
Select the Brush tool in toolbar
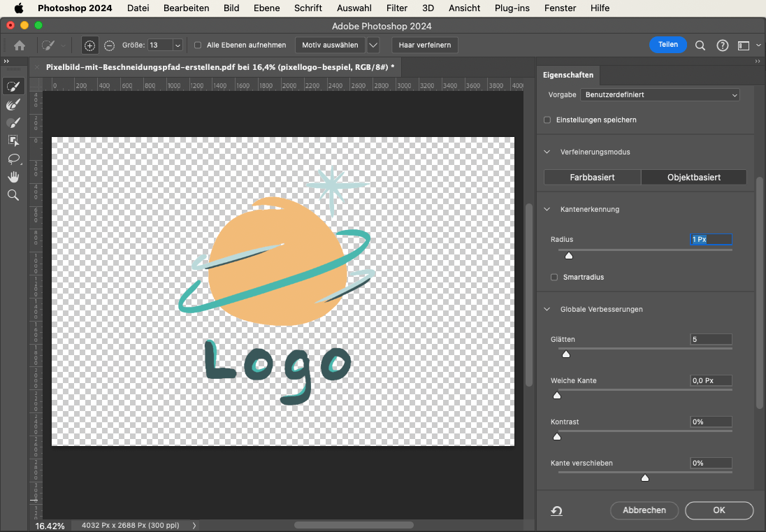click(x=13, y=123)
